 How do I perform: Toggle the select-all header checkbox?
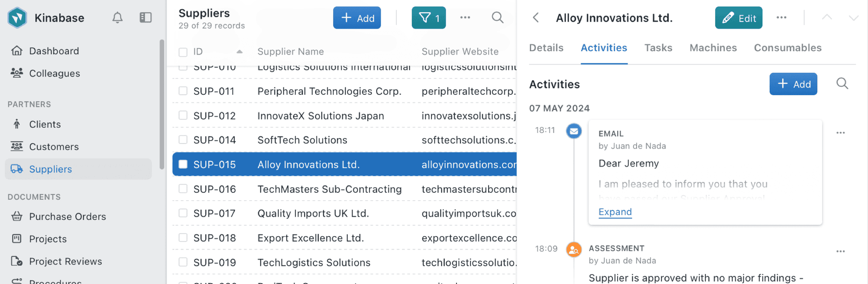click(183, 52)
